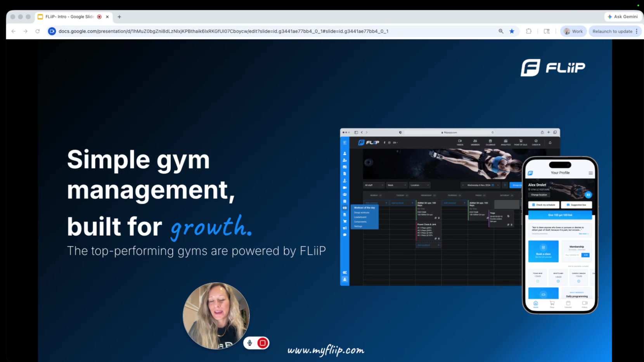Image resolution: width=644 pixels, height=362 pixels.
Task: Open the Work profile button
Action: pyautogui.click(x=573, y=31)
